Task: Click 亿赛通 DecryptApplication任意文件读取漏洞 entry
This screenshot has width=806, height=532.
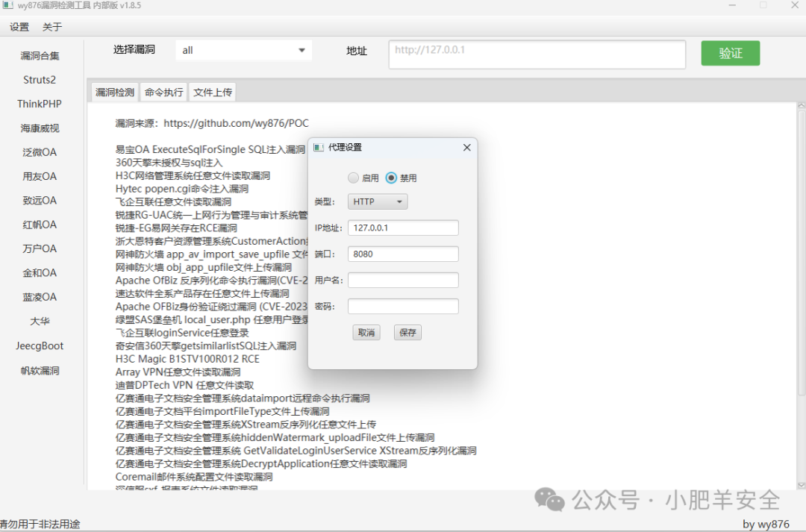Action: point(261,463)
